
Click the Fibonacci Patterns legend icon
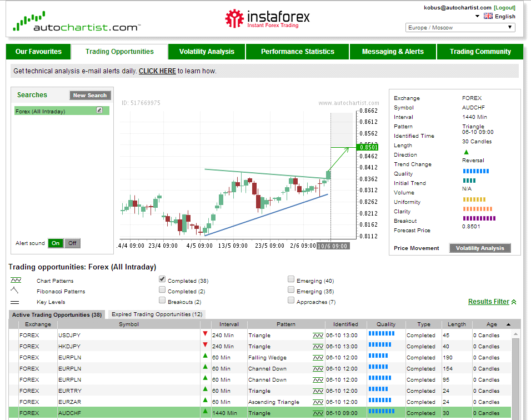[15, 291]
